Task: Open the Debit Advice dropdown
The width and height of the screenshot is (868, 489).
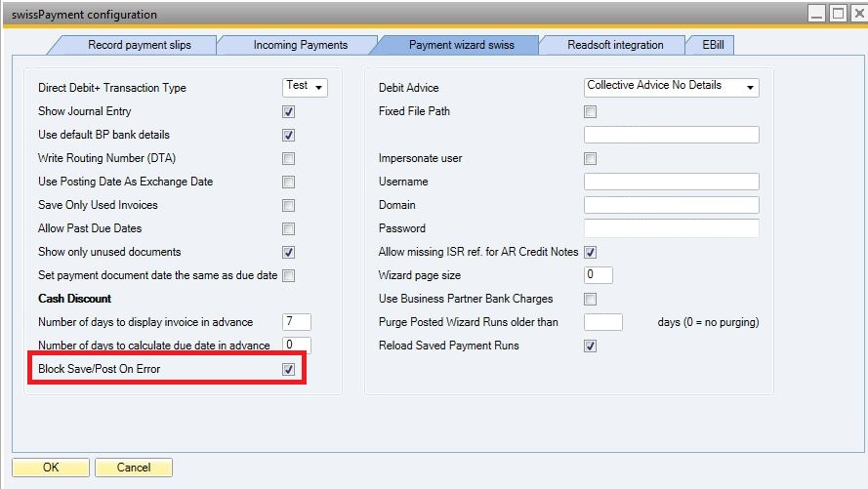Action: (x=671, y=87)
